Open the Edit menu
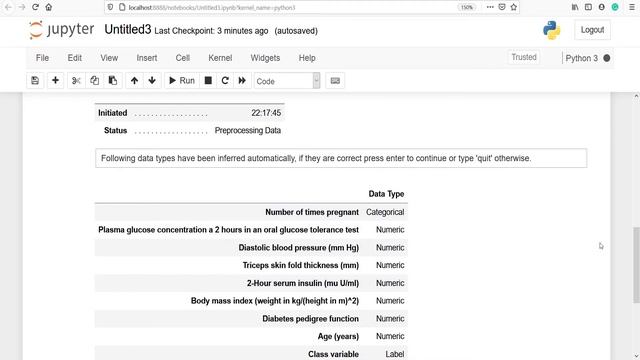 pos(75,58)
